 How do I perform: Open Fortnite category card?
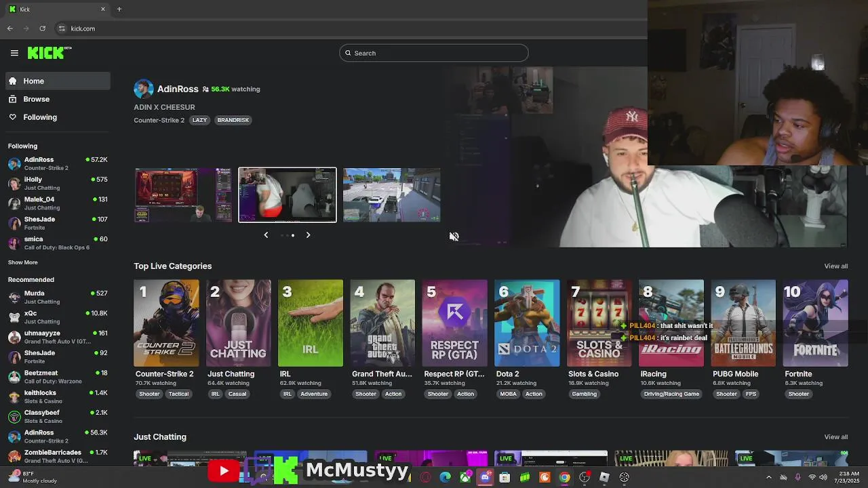coord(815,323)
